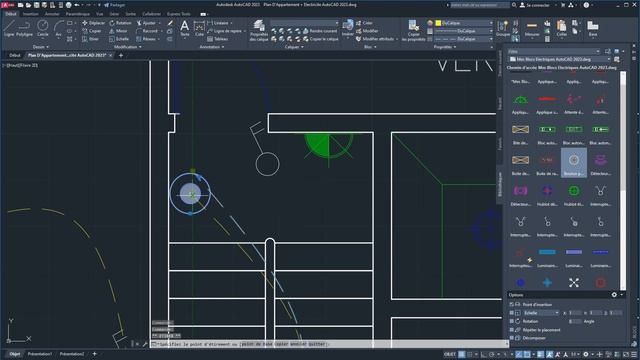Expand the Bloc panel
Image resolution: width=640 pixels, height=360 pixels.
370,47
